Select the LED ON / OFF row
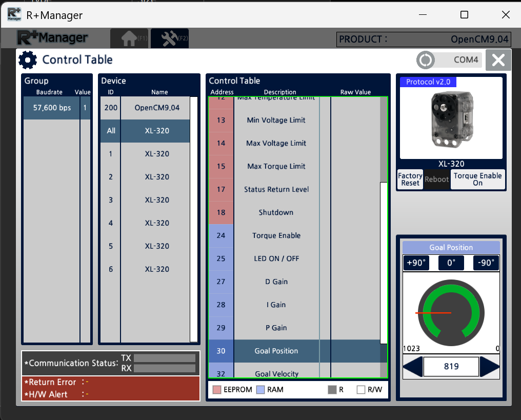The width and height of the screenshot is (521, 420). pos(294,258)
